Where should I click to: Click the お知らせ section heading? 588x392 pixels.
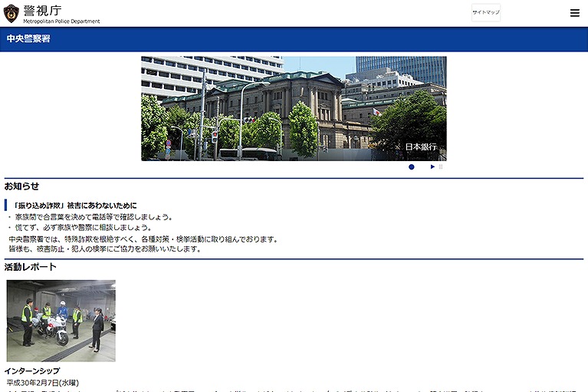(x=21, y=186)
